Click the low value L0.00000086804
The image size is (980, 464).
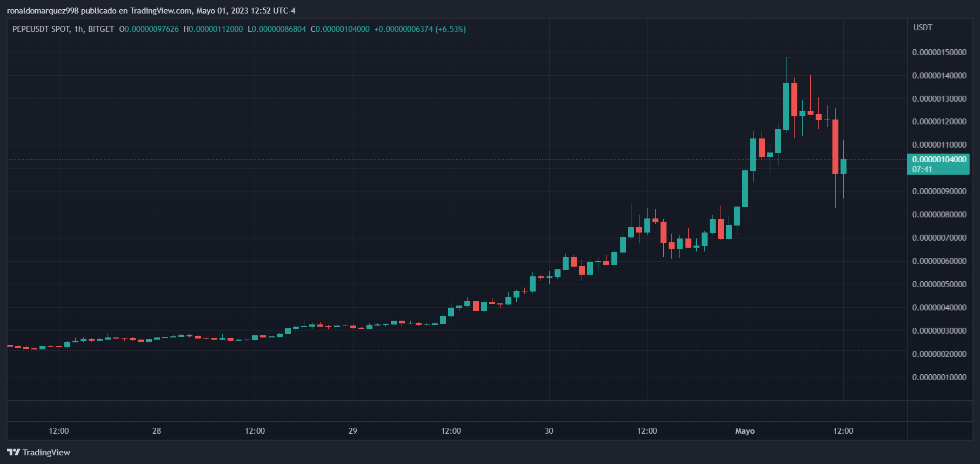[x=277, y=29]
